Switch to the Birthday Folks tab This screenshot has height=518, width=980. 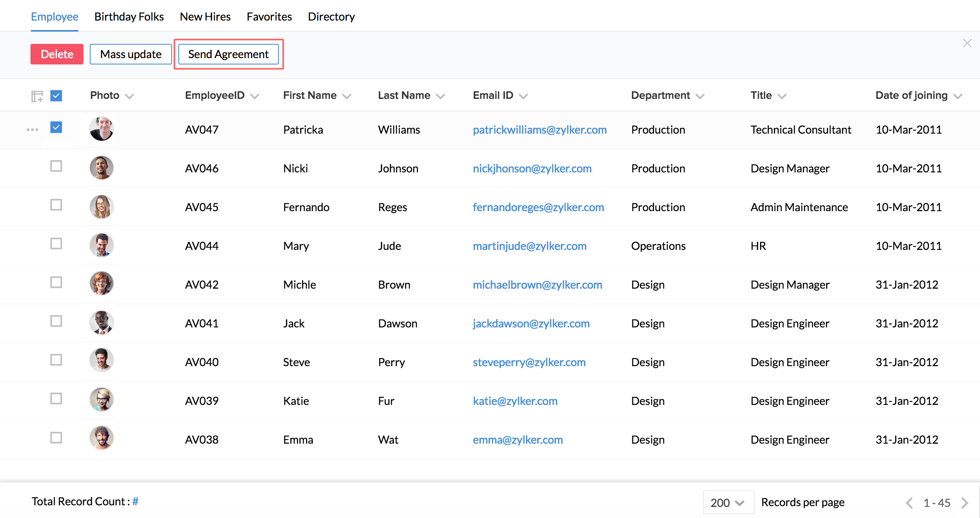pyautogui.click(x=129, y=17)
